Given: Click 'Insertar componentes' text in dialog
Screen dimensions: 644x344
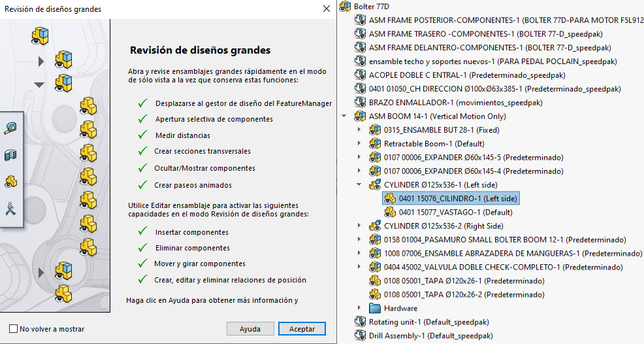Looking at the screenshot, I should 192,232.
